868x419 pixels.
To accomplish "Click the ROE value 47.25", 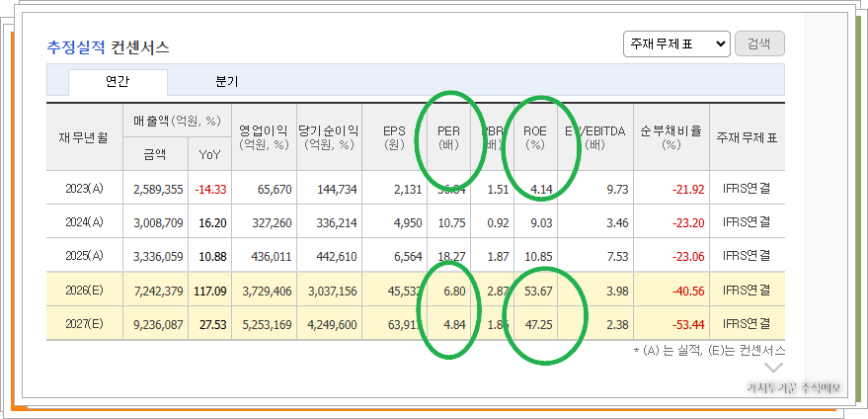I will tap(539, 325).
